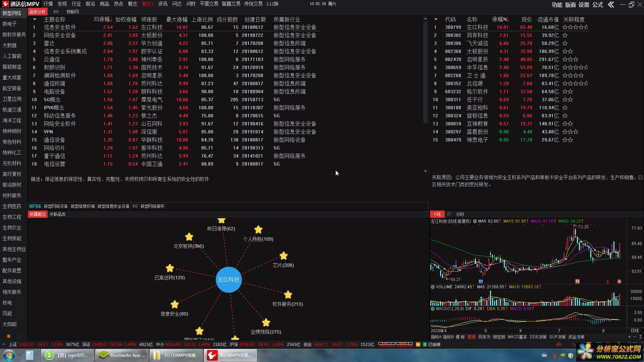Switch to the 5G tab at top

tap(56, 12)
